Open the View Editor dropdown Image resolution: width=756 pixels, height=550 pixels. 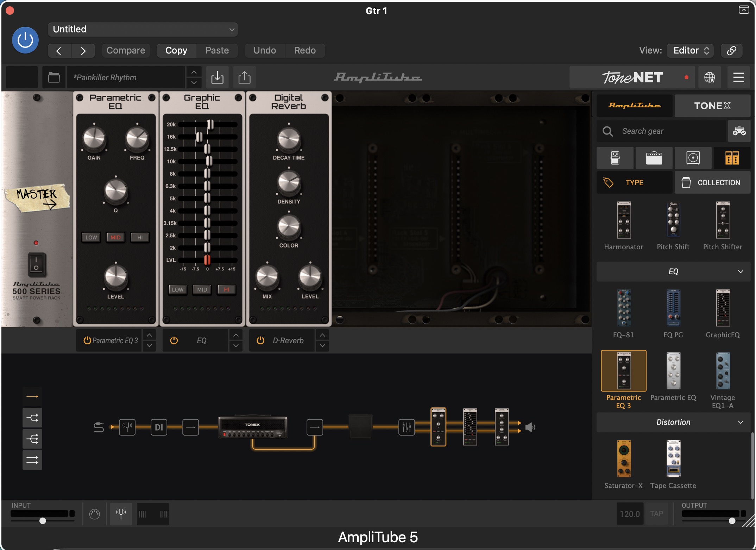tap(691, 50)
